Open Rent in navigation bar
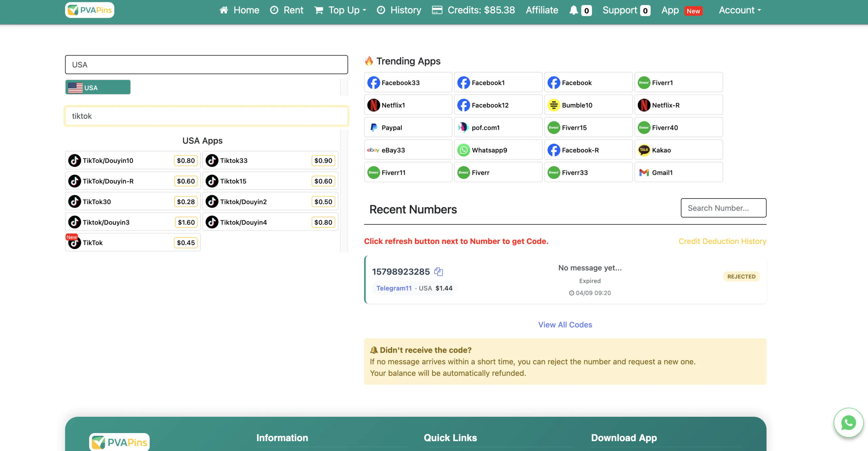The width and height of the screenshot is (868, 451). 287,10
